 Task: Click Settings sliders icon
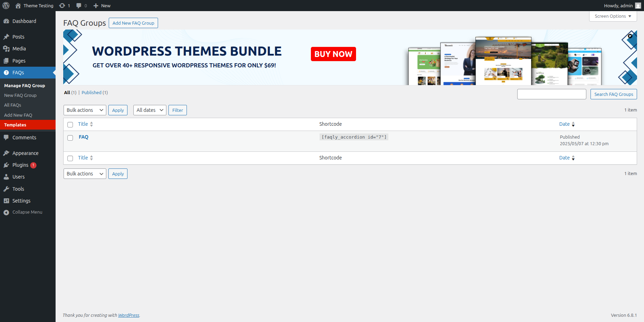coord(6,201)
